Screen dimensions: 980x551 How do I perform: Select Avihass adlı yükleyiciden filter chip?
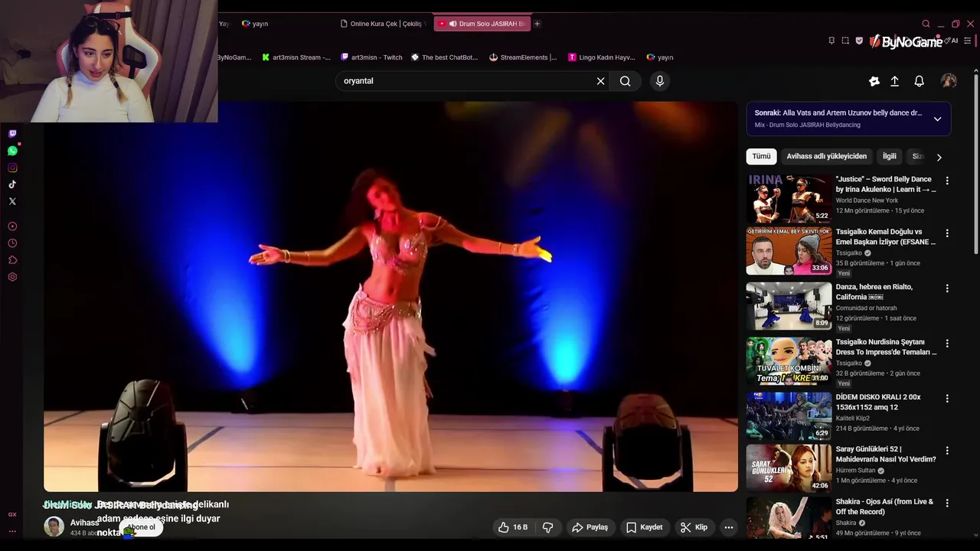(827, 156)
